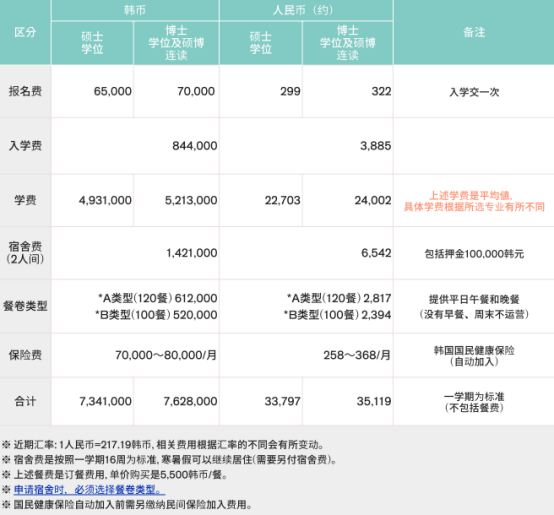Click the 35,119 total value
Screen dimensions: 554x515
pos(374,401)
